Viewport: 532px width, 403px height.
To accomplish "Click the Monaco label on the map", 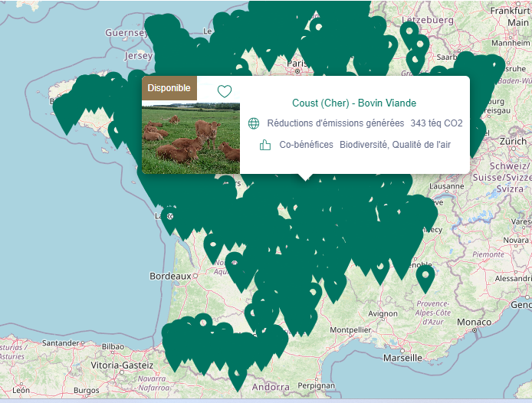I will point(474,322).
